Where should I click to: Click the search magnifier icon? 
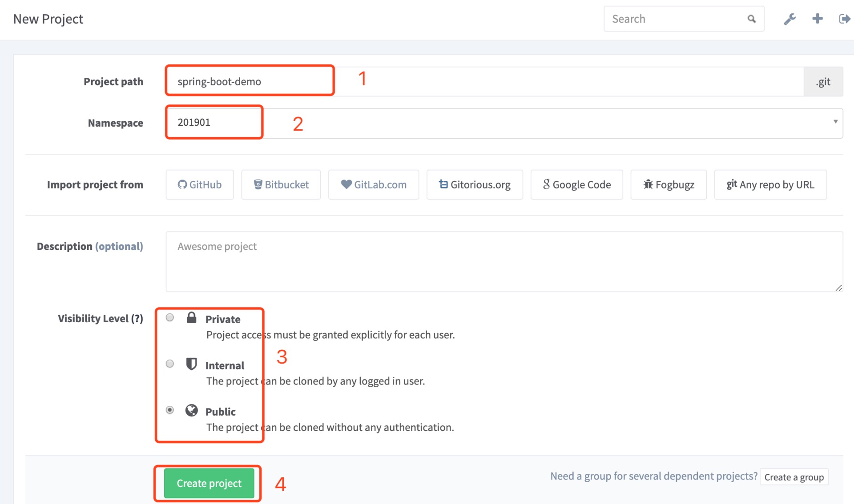click(751, 19)
